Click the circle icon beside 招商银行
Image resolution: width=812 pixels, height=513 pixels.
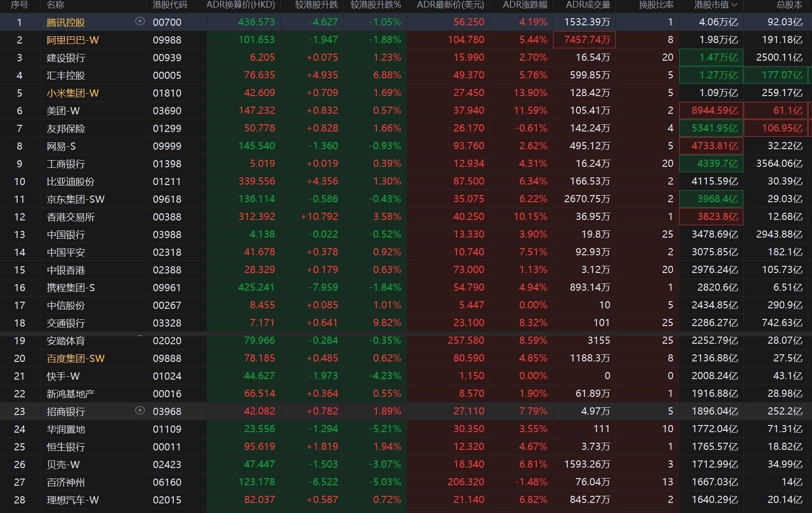pyautogui.click(x=140, y=411)
